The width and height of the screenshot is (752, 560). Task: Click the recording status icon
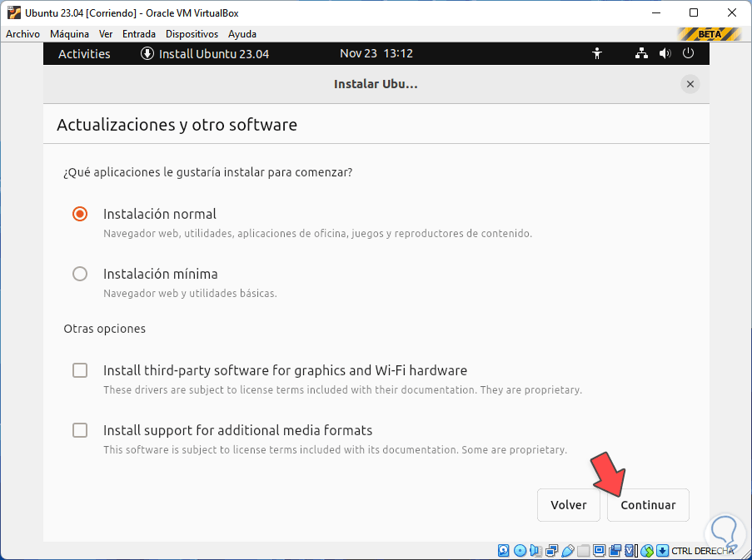[x=615, y=550]
